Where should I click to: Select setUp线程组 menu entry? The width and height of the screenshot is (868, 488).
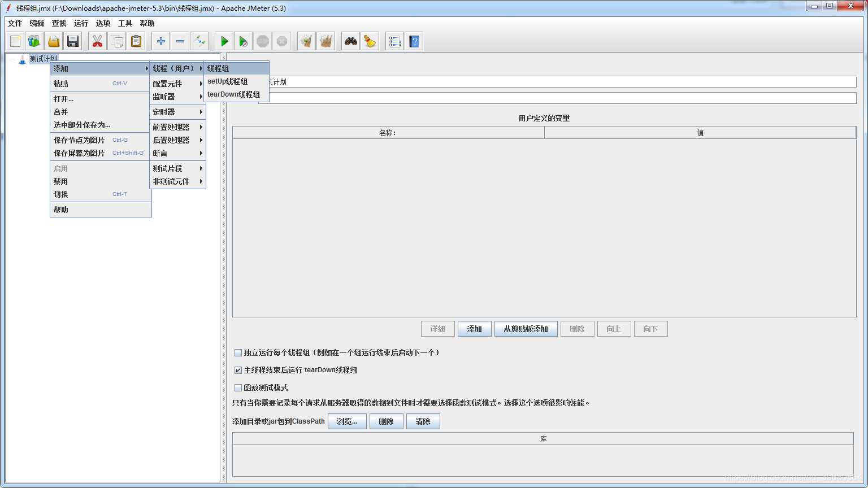(236, 81)
